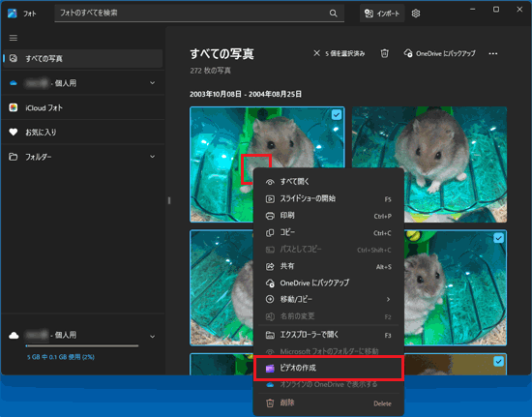Viewport: 532px width, 417px height.
Task: Click the storage usage progress bar
Action: pos(82,346)
